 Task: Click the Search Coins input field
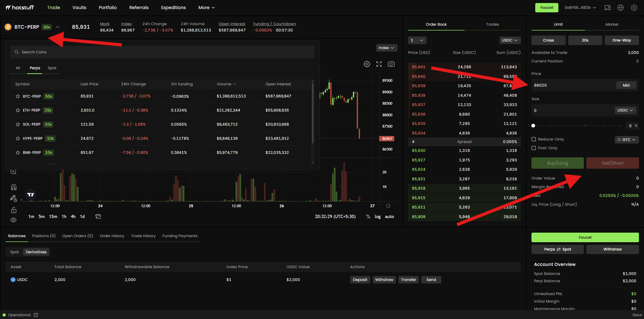coord(162,52)
